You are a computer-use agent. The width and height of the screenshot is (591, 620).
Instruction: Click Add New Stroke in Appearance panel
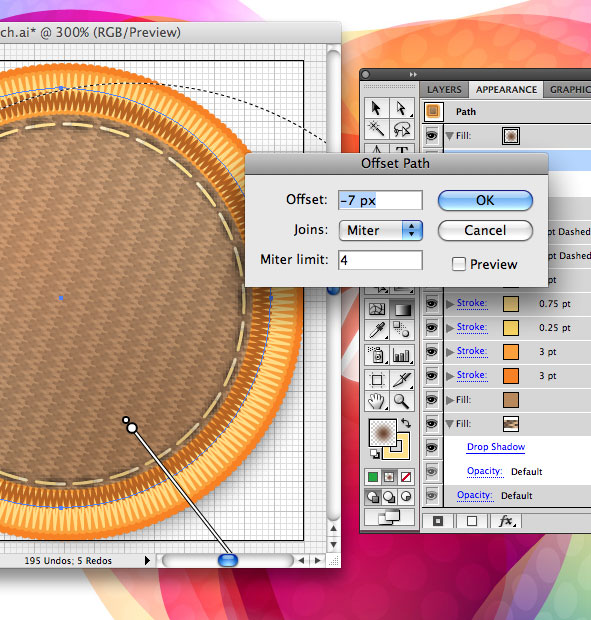pyautogui.click(x=438, y=521)
